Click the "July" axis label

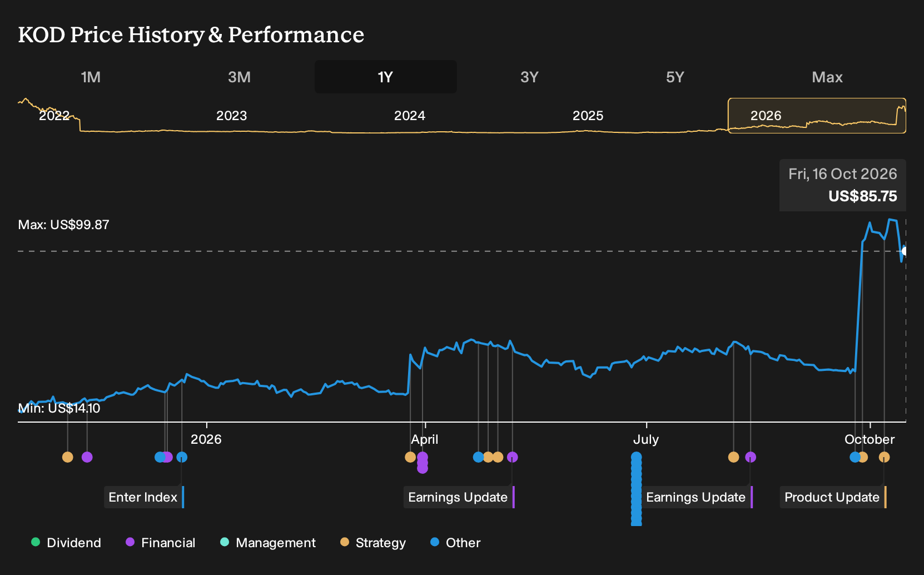[646, 439]
